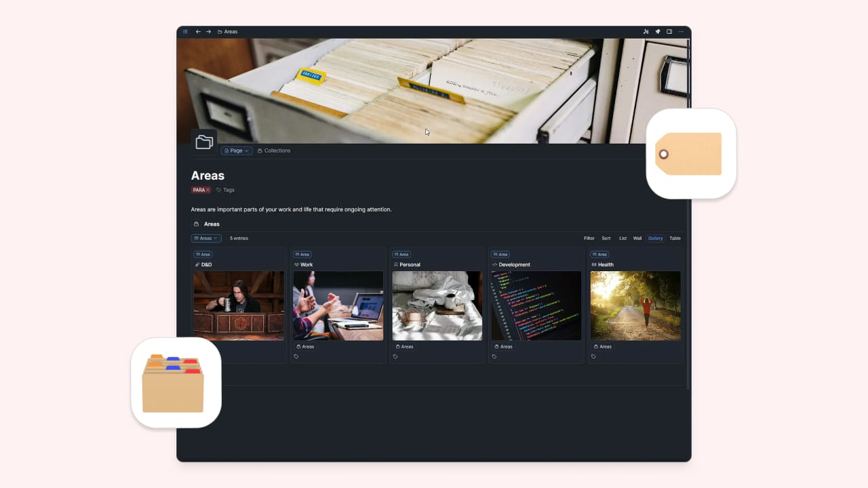
Task: Remove the PARA tag with its x
Action: coord(208,190)
